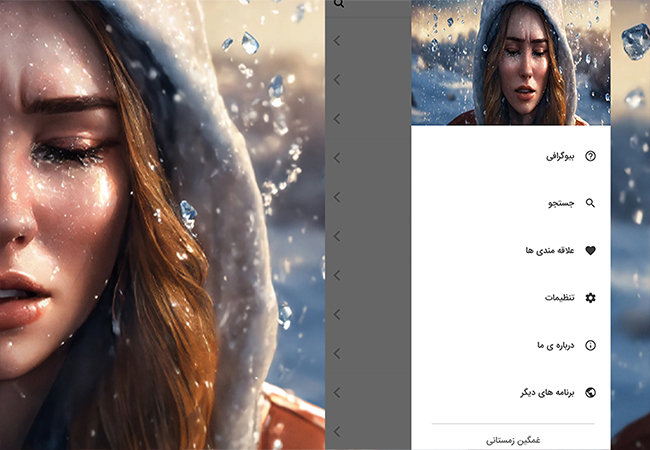Click the topmost chevron in the dimmed list

(x=337, y=41)
